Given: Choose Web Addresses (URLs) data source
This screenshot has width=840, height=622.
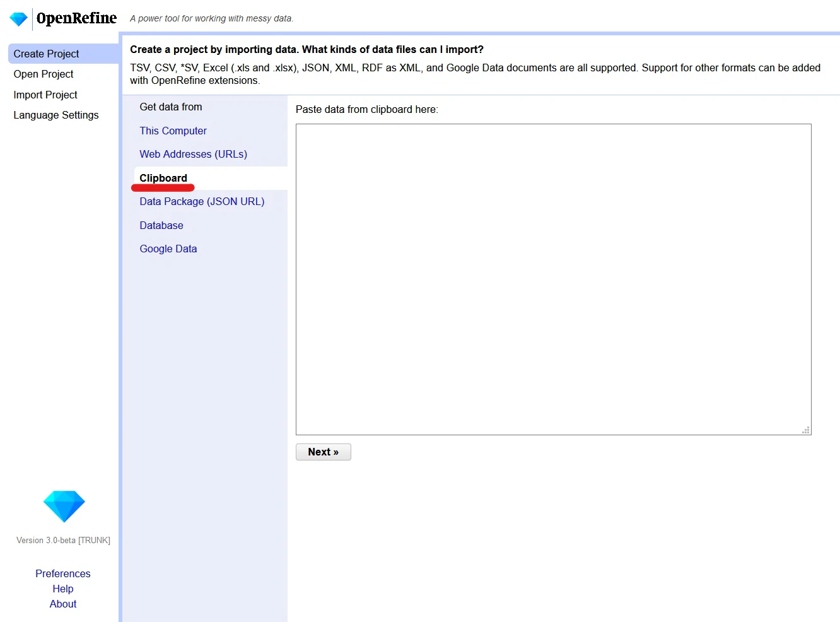Looking at the screenshot, I should [x=194, y=154].
